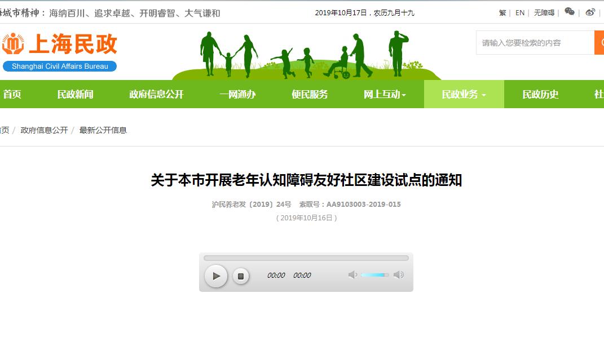Screen dimensions: 604x364
Task: Select 便民服务 in navigation bar
Action: 310,95
